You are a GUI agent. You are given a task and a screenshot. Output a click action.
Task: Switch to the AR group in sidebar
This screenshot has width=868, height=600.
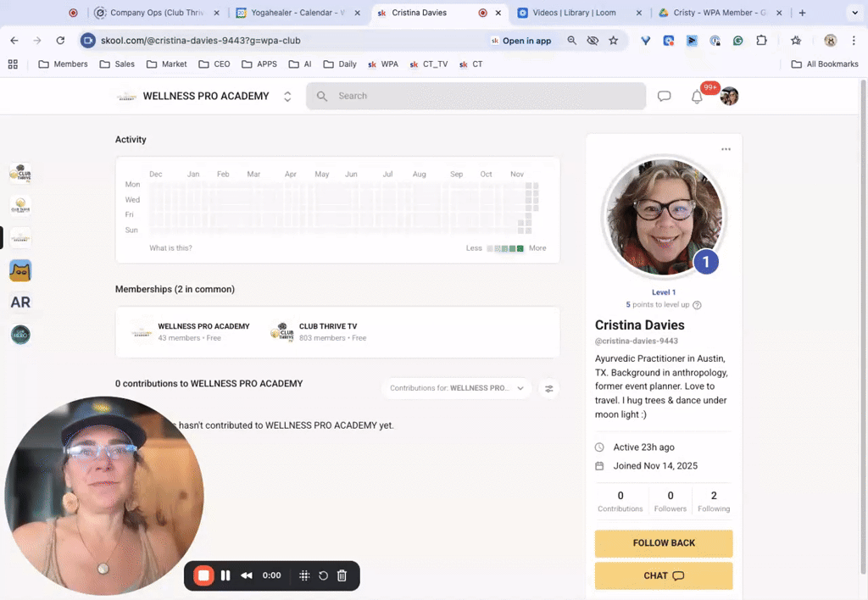[x=20, y=303]
